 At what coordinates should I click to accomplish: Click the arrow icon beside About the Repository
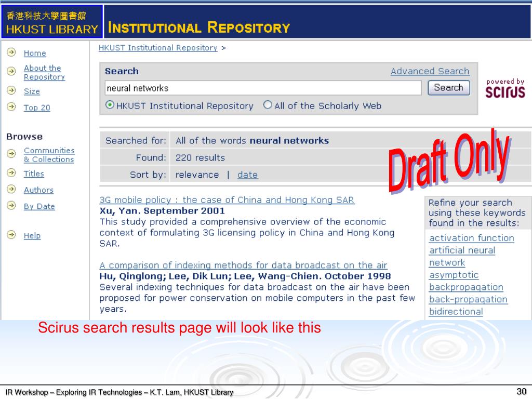11,71
